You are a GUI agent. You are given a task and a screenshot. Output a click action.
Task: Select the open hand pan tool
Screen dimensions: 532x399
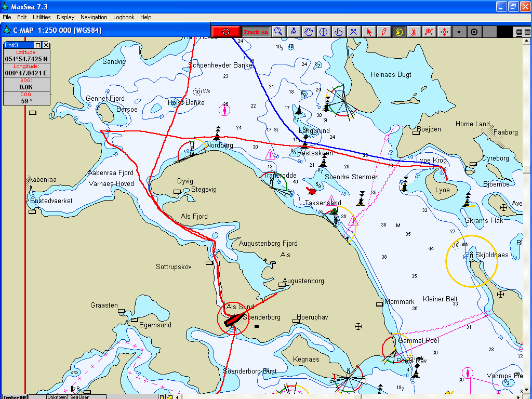(x=309, y=32)
